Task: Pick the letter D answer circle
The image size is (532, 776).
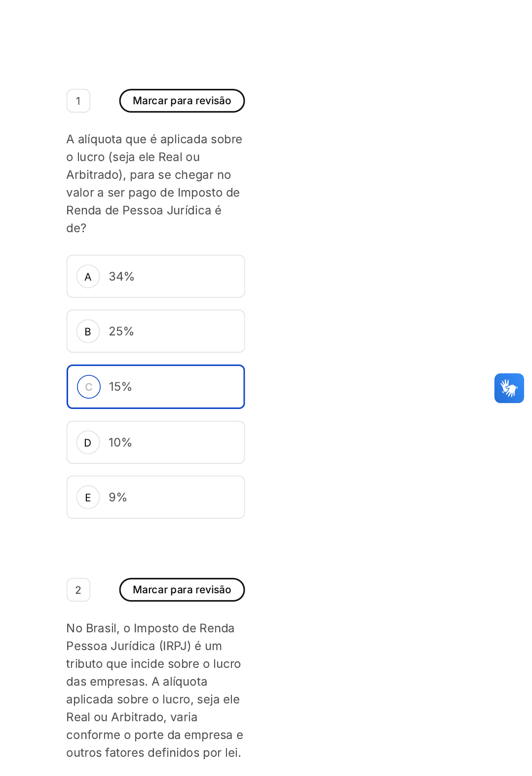Action: point(88,443)
